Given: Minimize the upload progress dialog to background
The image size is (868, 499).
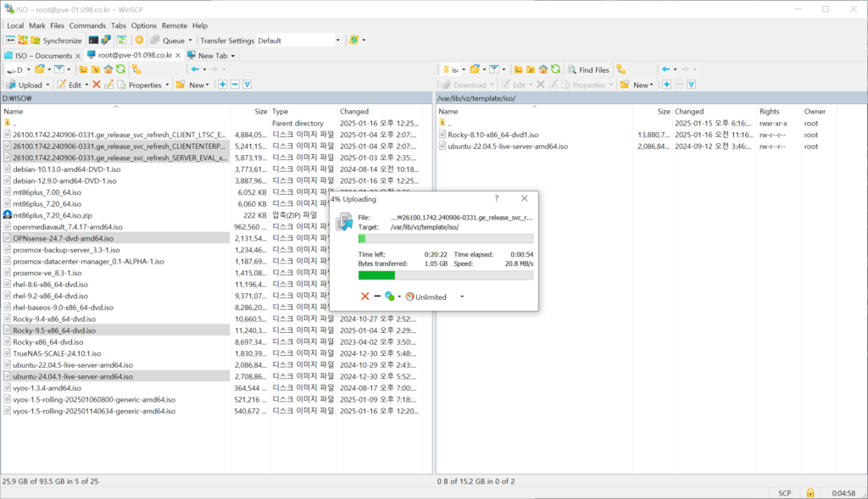Looking at the screenshot, I should (377, 297).
